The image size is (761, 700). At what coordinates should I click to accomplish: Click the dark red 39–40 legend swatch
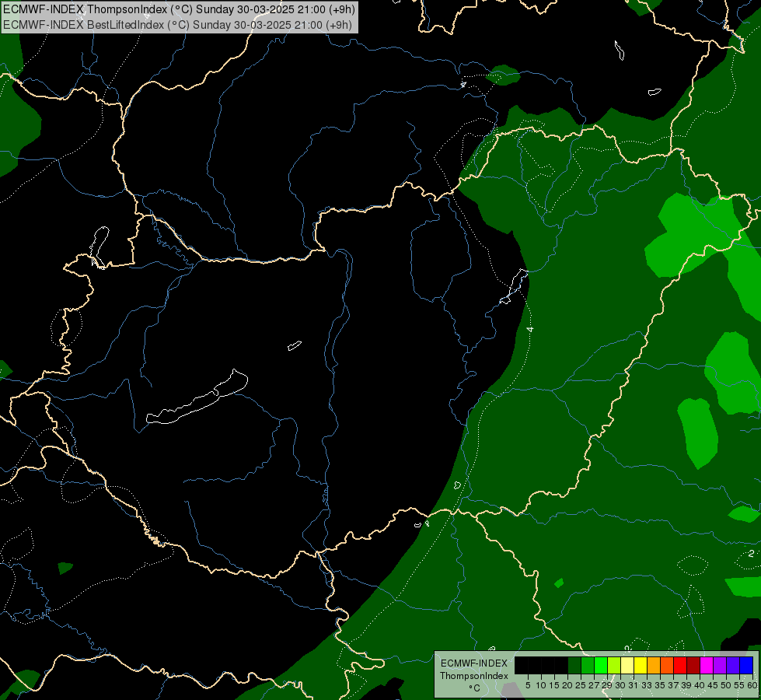click(693, 665)
